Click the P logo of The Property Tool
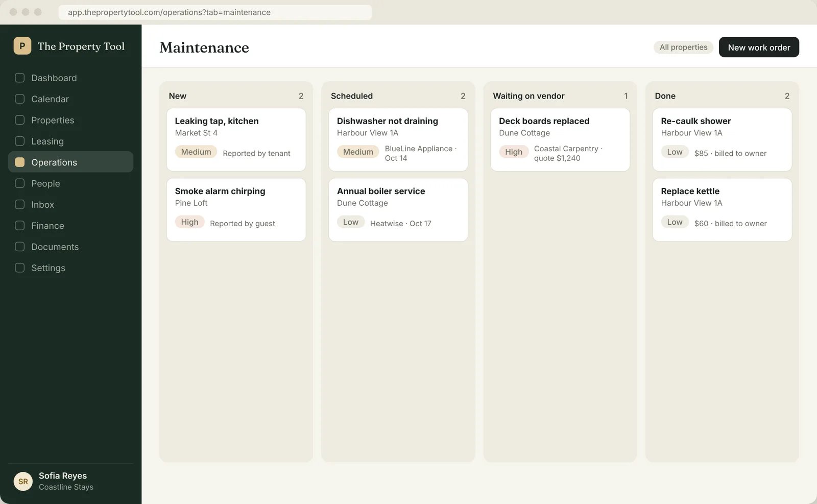 point(22,46)
